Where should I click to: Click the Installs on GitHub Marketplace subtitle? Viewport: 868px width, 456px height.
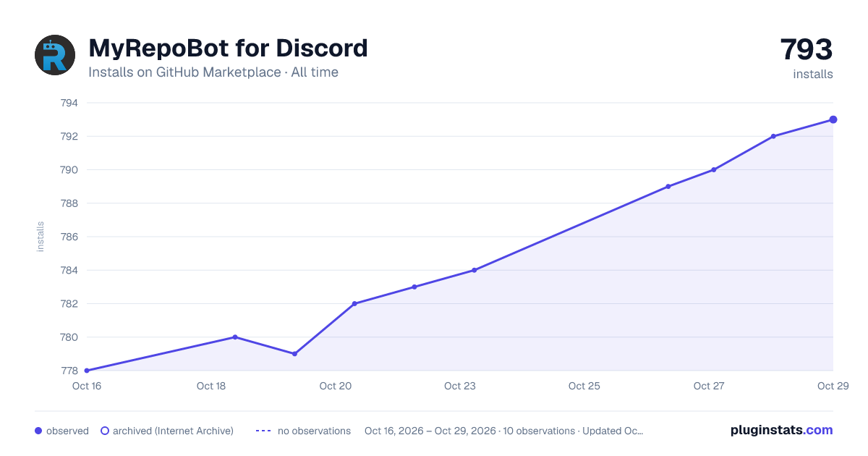point(213,72)
